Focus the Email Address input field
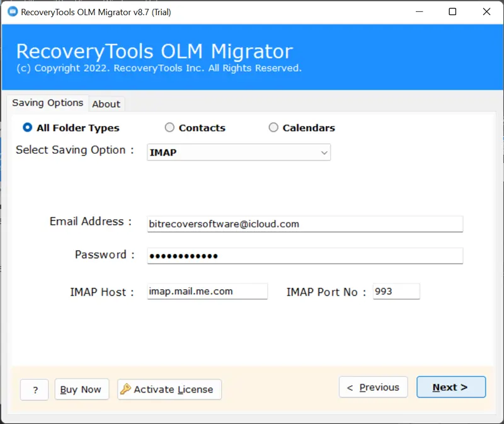 click(305, 224)
